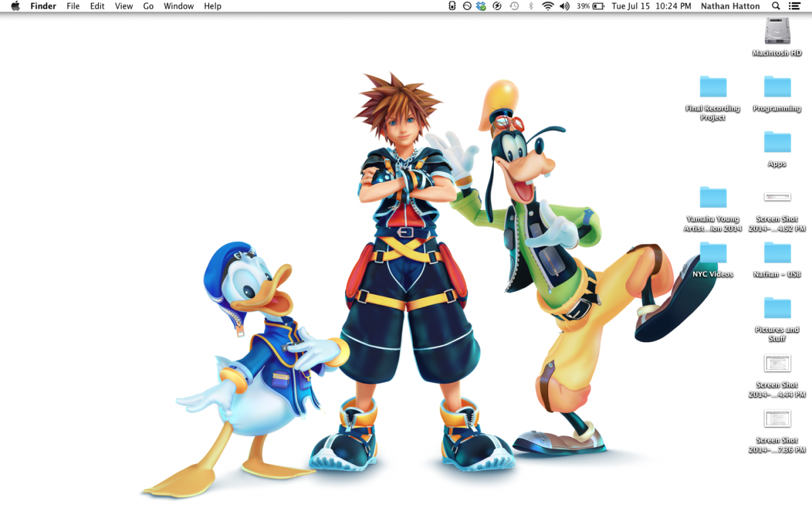Click the Nathan – USB folder
Image resolution: width=812 pixels, height=508 pixels.
pos(777,253)
